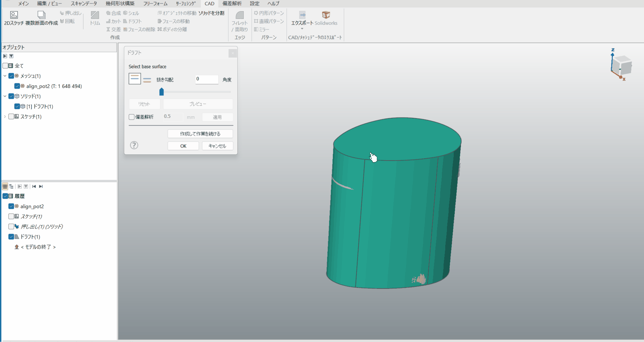The image size is (644, 342).
Task: Select the first draft direction mode icon
Action: click(x=135, y=79)
